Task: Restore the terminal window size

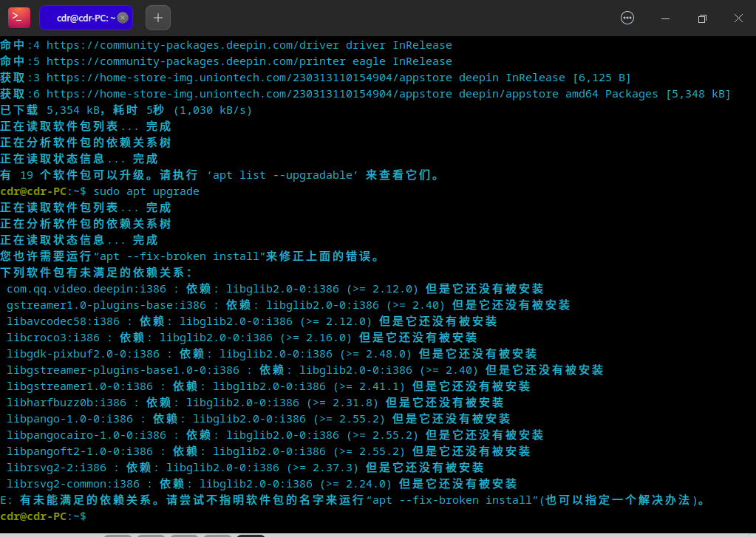Action: (701, 18)
